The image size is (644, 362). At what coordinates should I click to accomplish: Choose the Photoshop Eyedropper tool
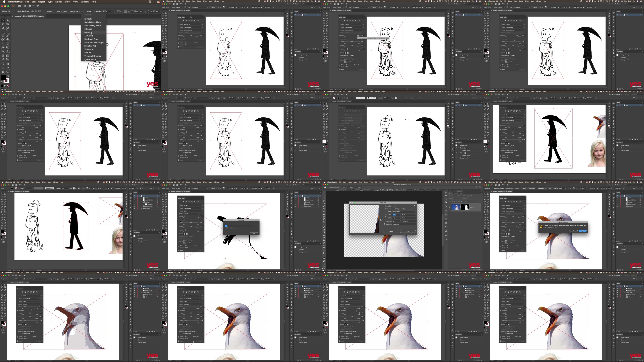(x=324, y=211)
